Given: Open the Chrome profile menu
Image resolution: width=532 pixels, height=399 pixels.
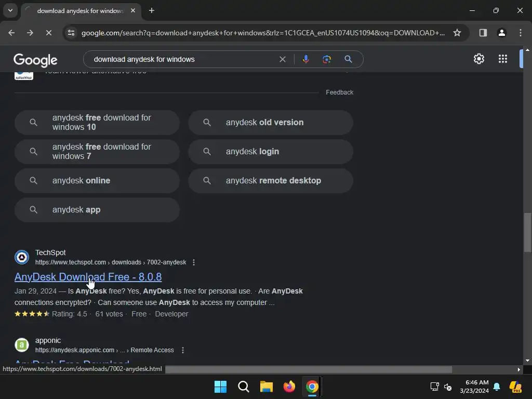Looking at the screenshot, I should click(x=501, y=33).
